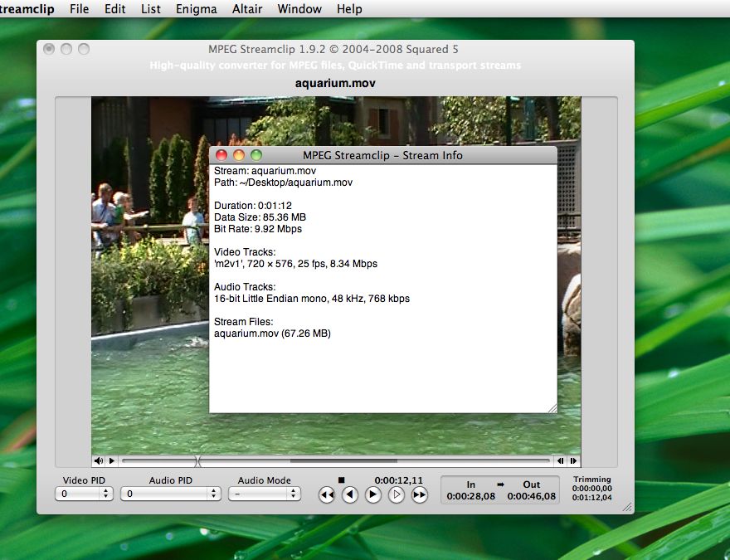The image size is (730, 560).
Task: Zoom the Stream Info window with green button
Action: pyautogui.click(x=256, y=155)
